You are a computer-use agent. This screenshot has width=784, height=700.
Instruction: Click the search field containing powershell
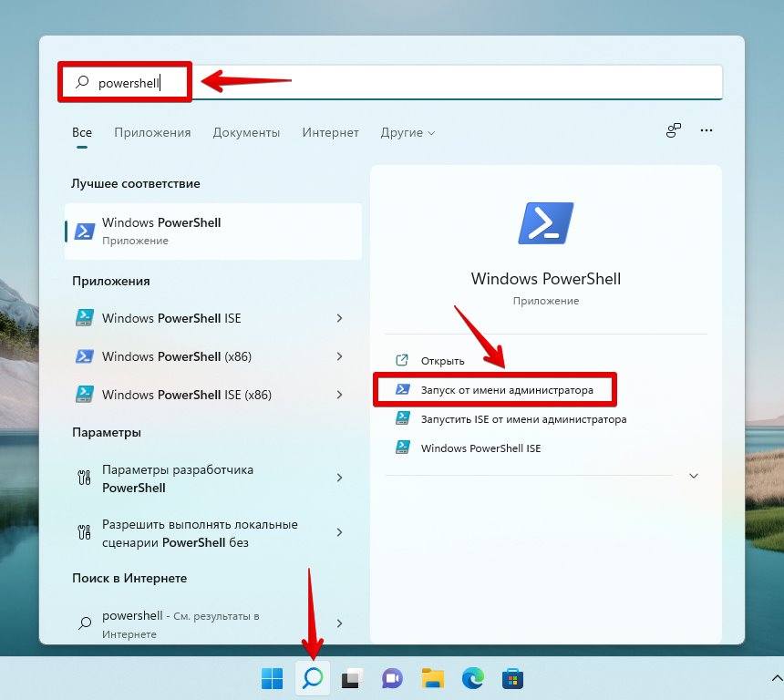point(390,83)
